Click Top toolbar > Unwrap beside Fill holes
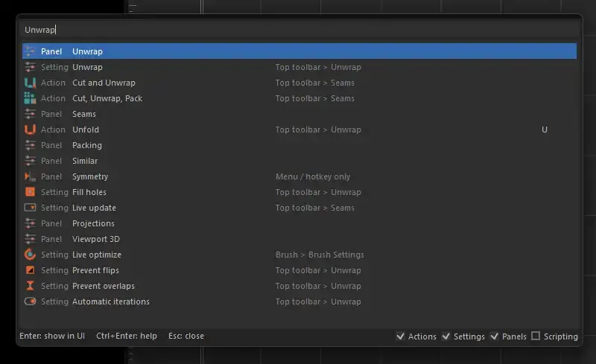This screenshot has height=364, width=596. point(318,192)
